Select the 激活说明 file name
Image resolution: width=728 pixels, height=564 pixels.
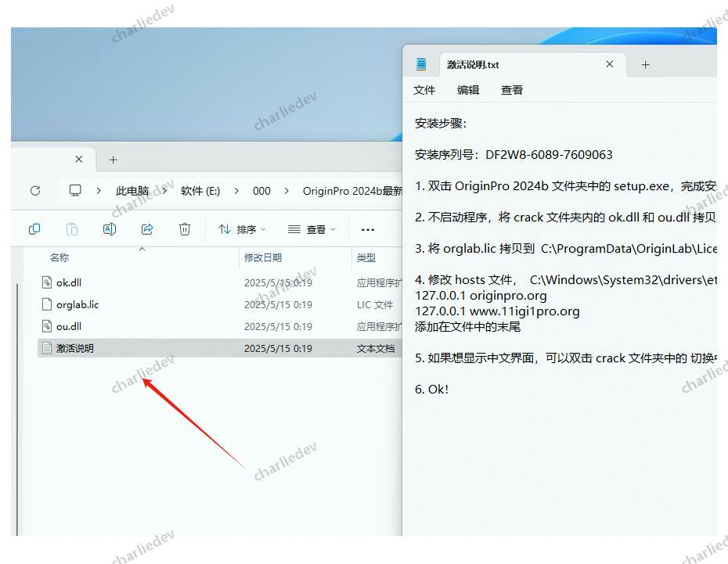74,348
